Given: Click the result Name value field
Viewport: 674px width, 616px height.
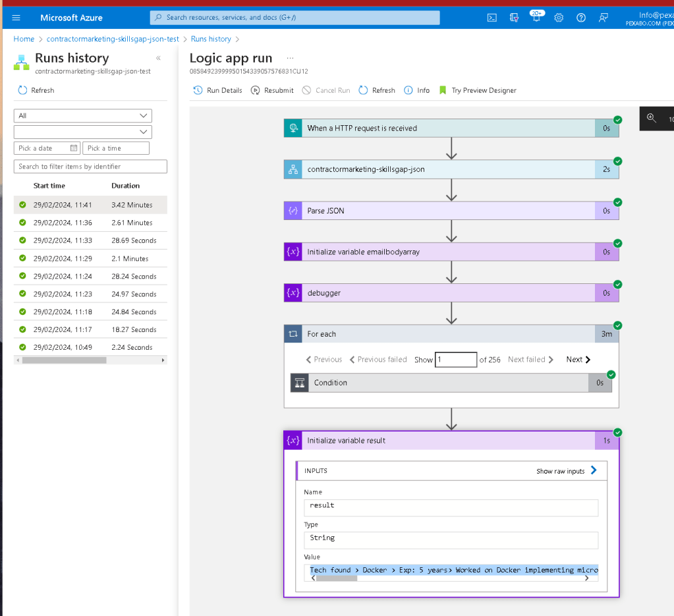Looking at the screenshot, I should click(x=451, y=508).
